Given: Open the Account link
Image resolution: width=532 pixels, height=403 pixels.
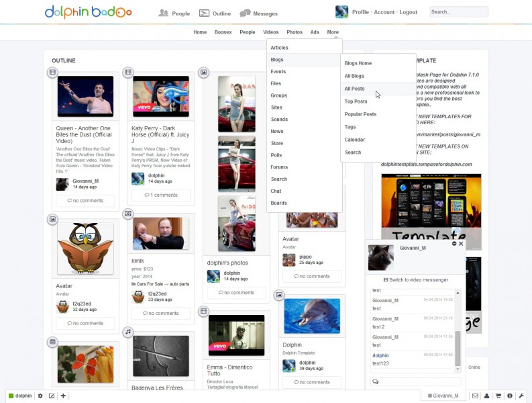Looking at the screenshot, I should (x=384, y=12).
